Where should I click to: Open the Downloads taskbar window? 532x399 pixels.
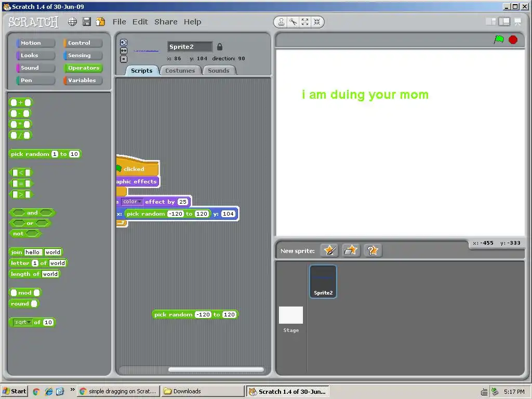pyautogui.click(x=203, y=391)
